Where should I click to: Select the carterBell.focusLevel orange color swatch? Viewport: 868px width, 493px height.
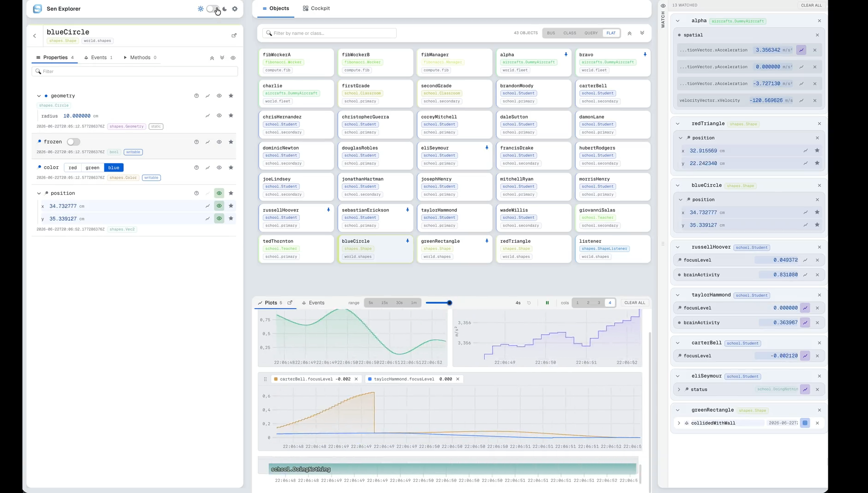[x=276, y=379]
